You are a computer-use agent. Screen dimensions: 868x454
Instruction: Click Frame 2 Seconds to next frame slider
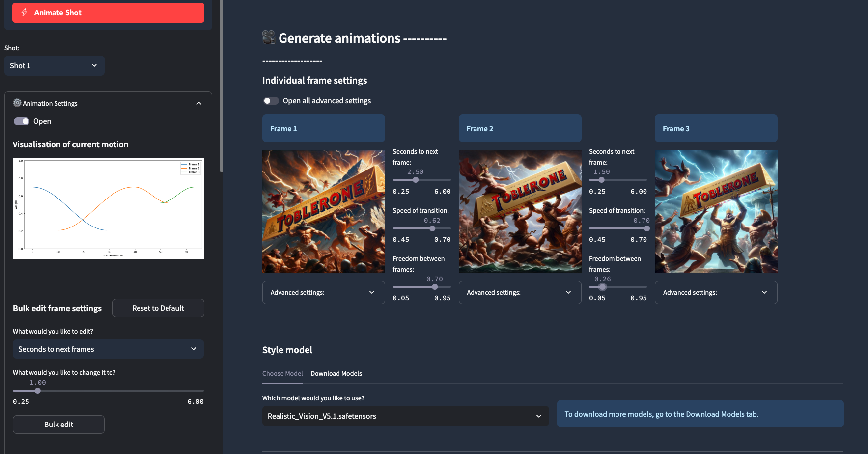(601, 180)
